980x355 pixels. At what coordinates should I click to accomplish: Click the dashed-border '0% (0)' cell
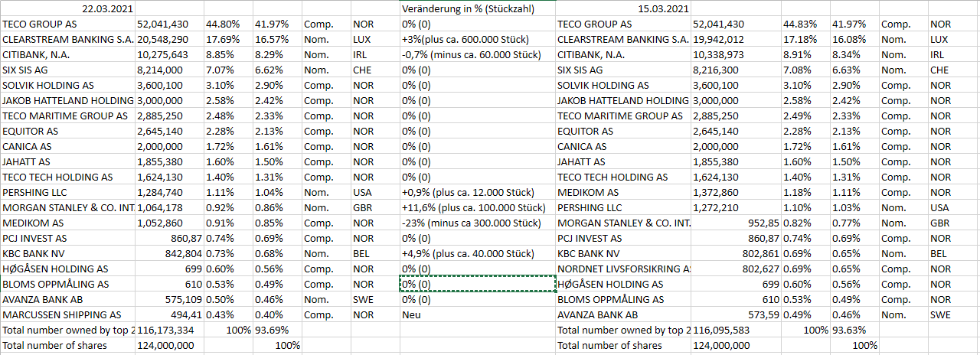click(478, 284)
